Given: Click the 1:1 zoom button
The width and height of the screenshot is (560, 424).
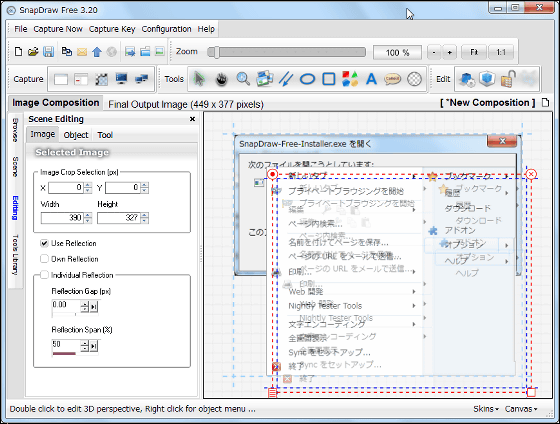Looking at the screenshot, I should pos(501,53).
